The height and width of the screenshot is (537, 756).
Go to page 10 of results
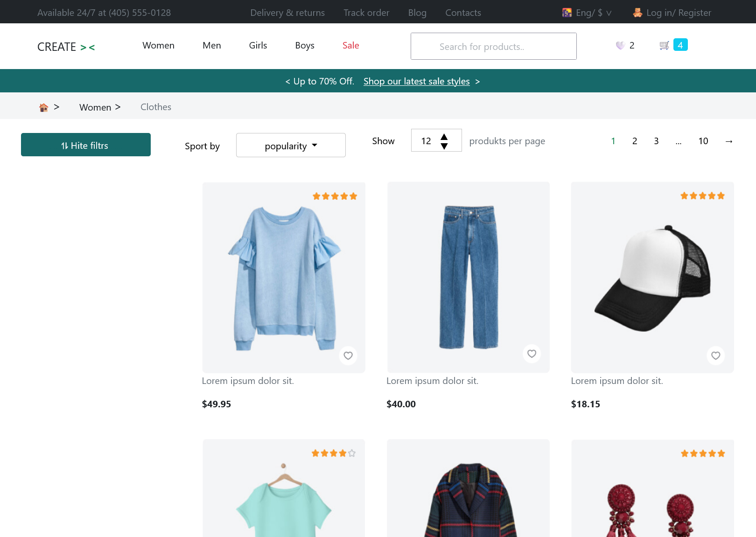point(703,141)
